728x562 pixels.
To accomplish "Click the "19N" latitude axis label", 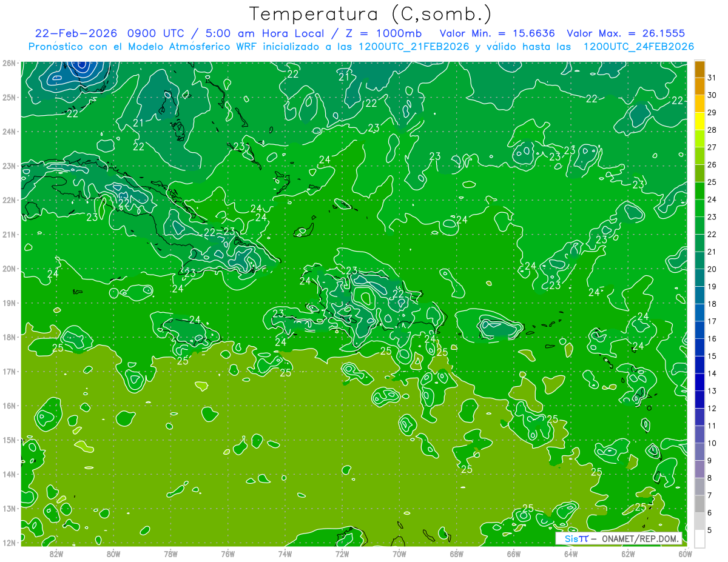I will [x=8, y=303].
